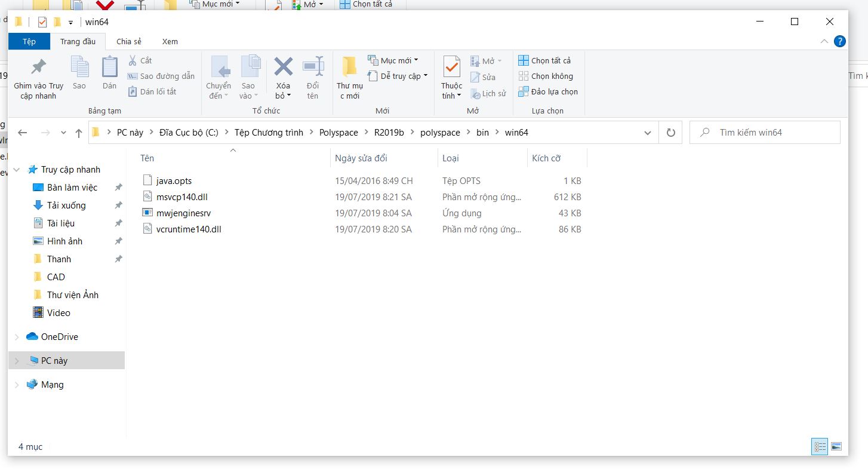Navigate to bin via the breadcrumb link
Viewport: 868px width, 469px height.
[x=482, y=132]
